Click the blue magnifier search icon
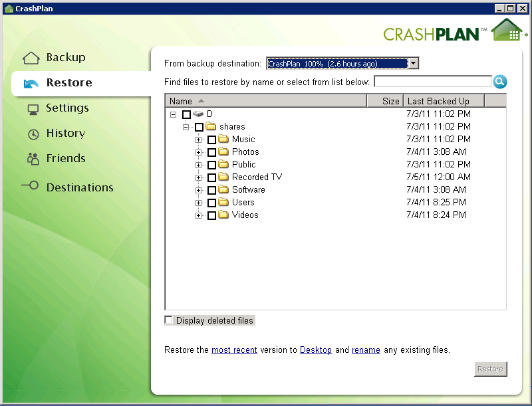This screenshot has height=406, width=532. (500, 82)
